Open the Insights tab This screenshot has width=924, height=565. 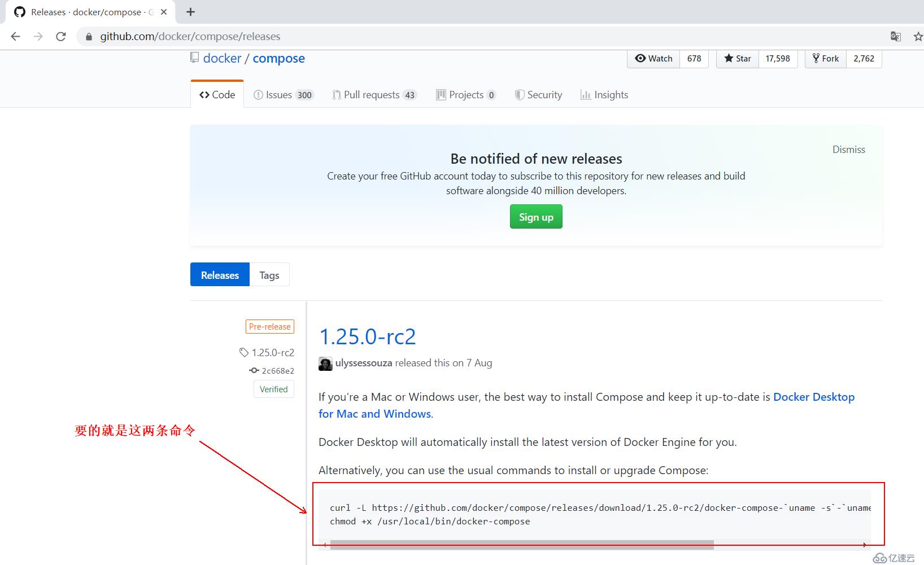604,95
